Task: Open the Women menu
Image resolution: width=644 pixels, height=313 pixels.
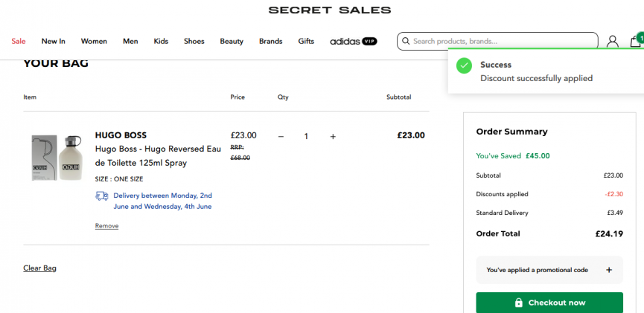Action: click(x=94, y=42)
